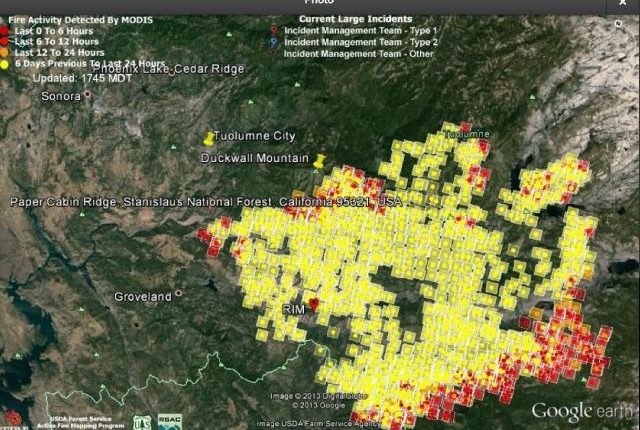The height and width of the screenshot is (430, 640).
Task: Click the Paper Cabin Ridge address label
Action: 205,202
